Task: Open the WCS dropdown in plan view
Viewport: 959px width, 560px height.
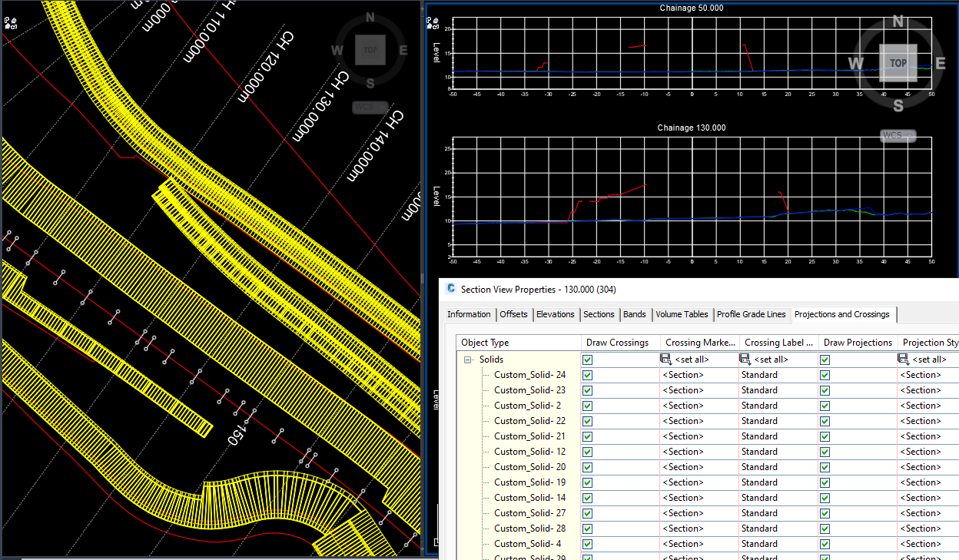Action: (370, 108)
